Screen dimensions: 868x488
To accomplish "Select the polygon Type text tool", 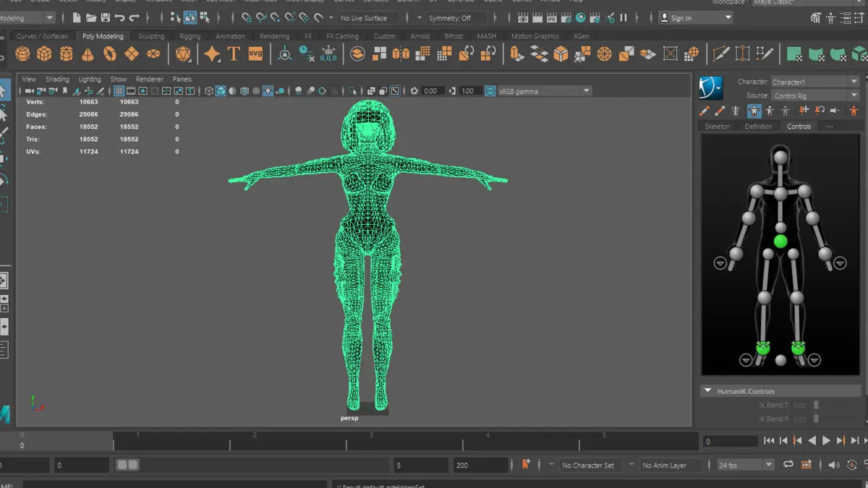I will click(234, 53).
